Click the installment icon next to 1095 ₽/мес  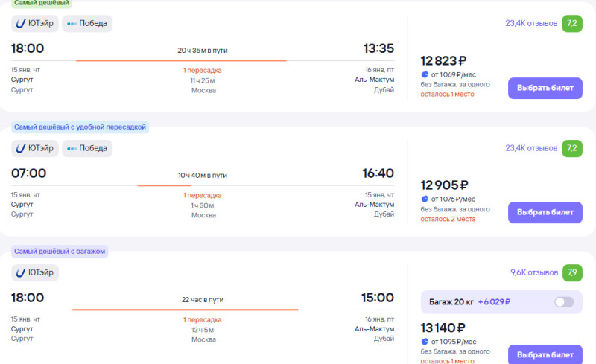[425, 341]
